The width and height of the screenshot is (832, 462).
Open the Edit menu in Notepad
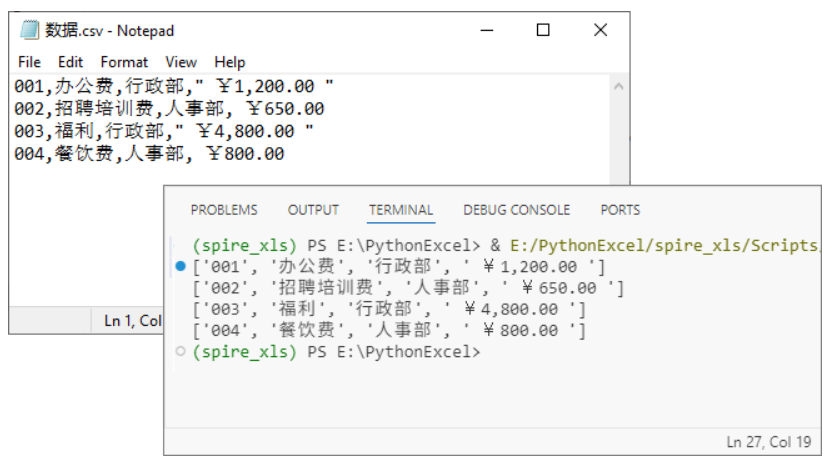(x=70, y=62)
